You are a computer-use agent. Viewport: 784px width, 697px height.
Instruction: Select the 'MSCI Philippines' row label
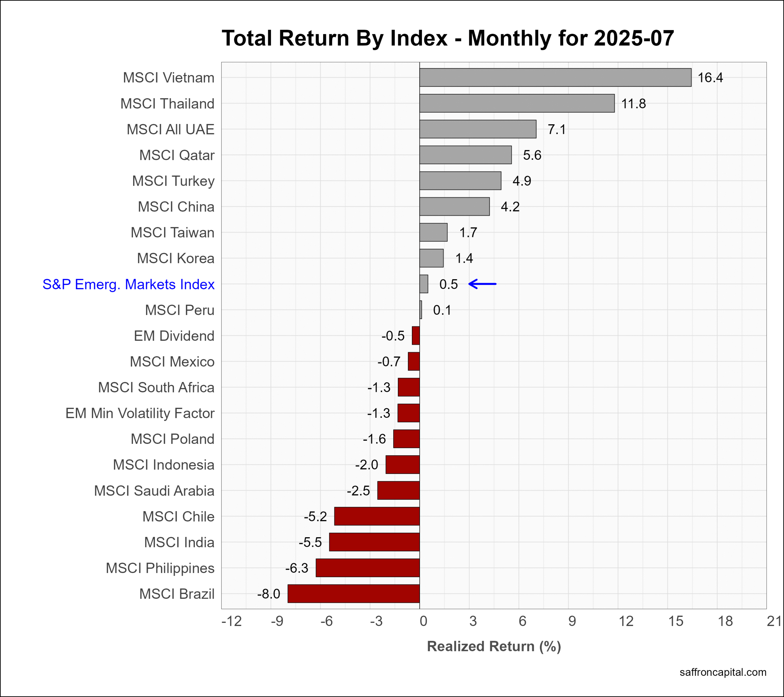pos(160,568)
